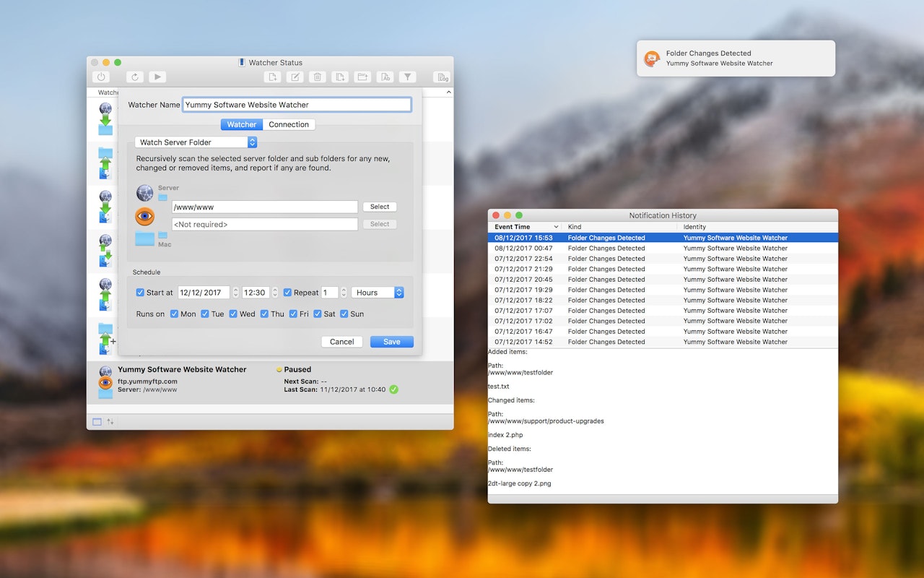Uncheck the Sun checkbox
This screenshot has width=924, height=578.
(x=344, y=314)
